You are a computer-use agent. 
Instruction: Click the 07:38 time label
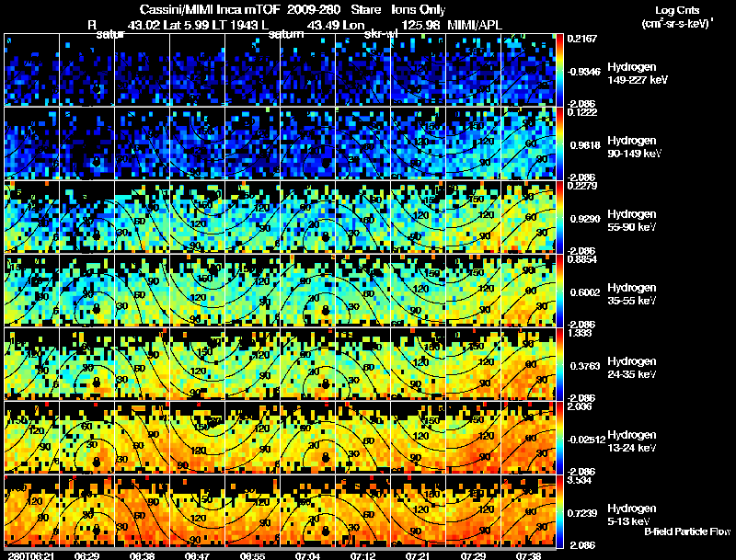[528, 555]
